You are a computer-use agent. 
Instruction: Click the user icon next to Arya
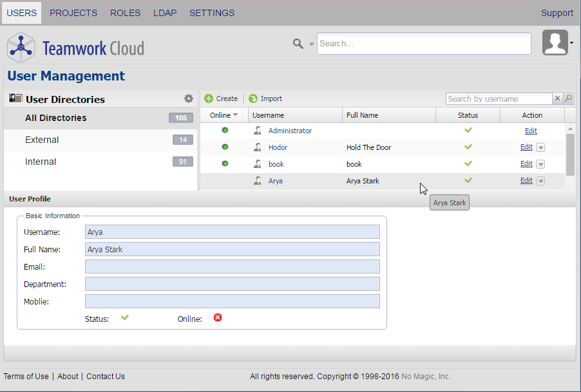(258, 181)
